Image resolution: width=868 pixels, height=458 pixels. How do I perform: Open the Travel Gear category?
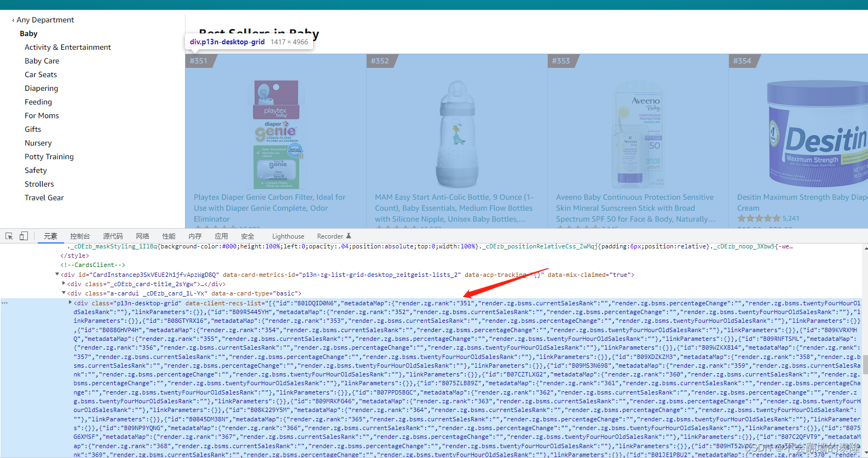click(x=44, y=198)
